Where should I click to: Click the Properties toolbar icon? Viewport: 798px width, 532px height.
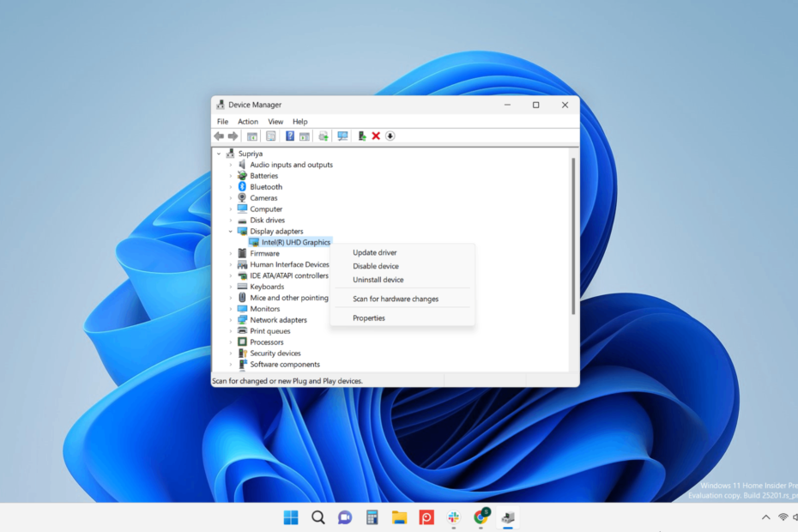tap(270, 136)
